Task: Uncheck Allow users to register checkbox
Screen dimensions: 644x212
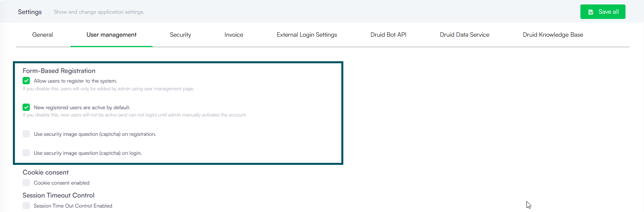Action: pos(26,81)
